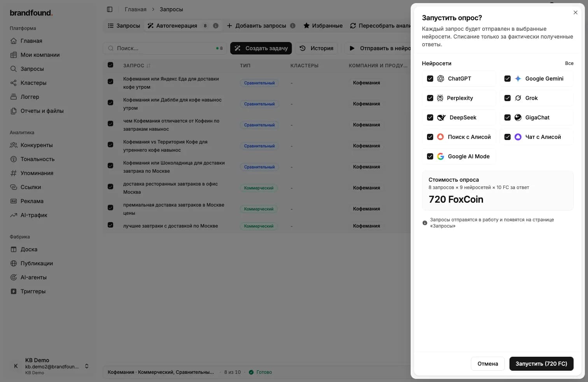The image size is (588, 382).
Task: Uncheck the Google AI Mode checkbox
Action: (430, 156)
